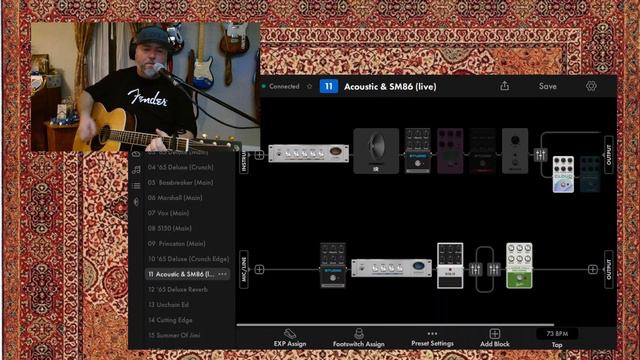Select the silver rack preamp in Instrument path
This screenshot has width=640, height=360.
309,153
